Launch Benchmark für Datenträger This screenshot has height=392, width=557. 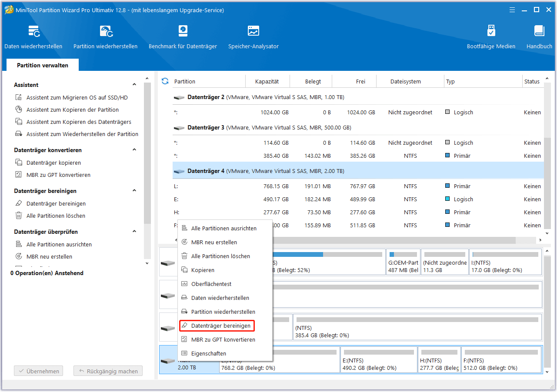(x=183, y=37)
